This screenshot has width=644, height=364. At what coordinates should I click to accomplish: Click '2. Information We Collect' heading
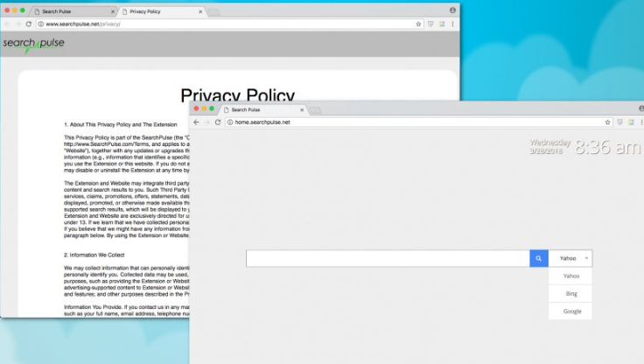[94, 255]
